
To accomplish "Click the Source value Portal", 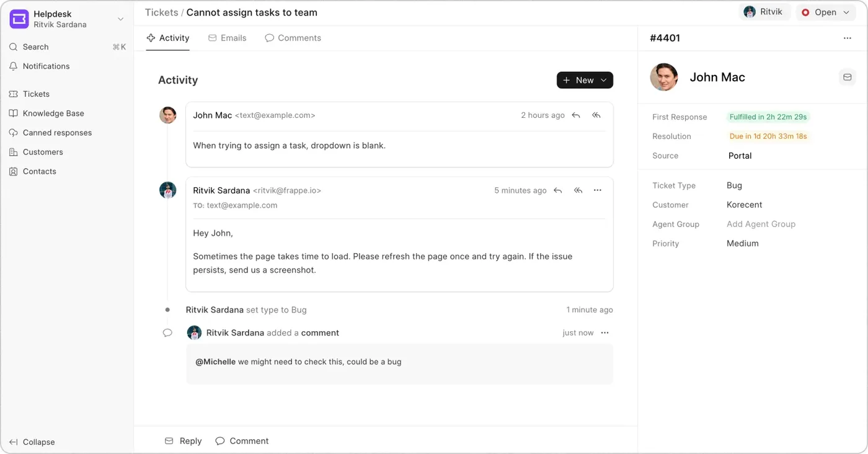I will [x=740, y=156].
